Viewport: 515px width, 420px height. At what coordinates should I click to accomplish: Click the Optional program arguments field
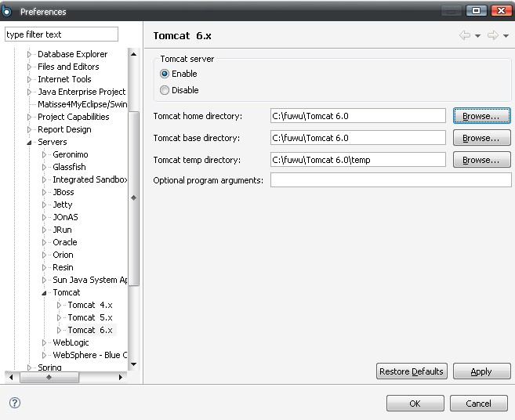click(x=391, y=180)
